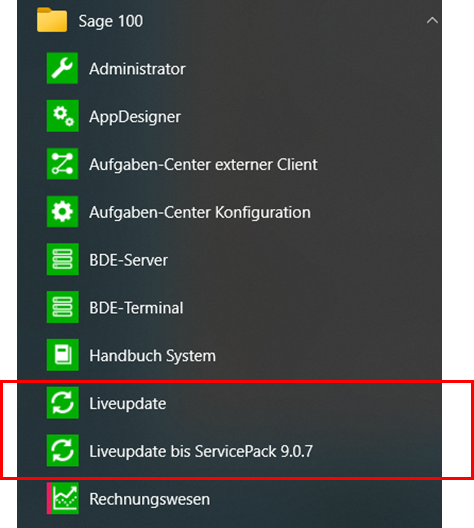Click the AppDesigner gears icon
This screenshot has height=528, width=474.
tap(62, 116)
